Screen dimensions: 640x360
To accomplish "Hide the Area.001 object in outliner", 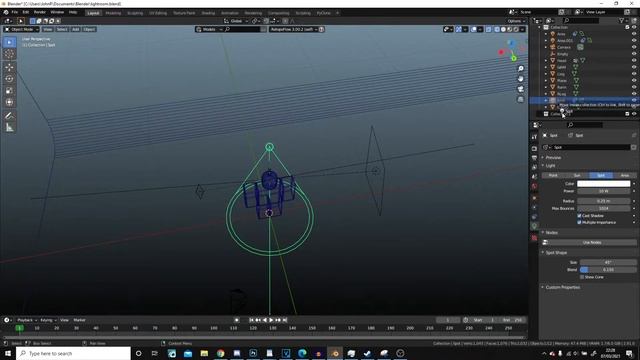I will point(634,40).
